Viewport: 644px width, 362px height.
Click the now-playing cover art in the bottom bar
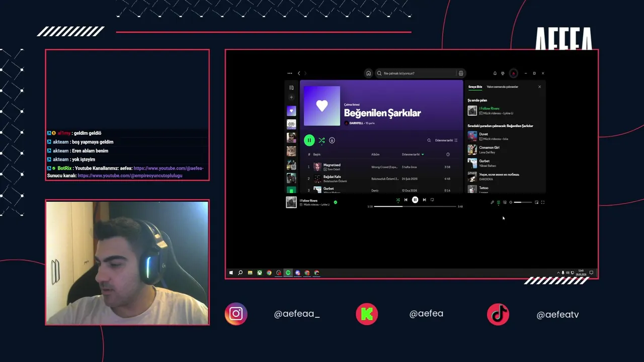291,202
